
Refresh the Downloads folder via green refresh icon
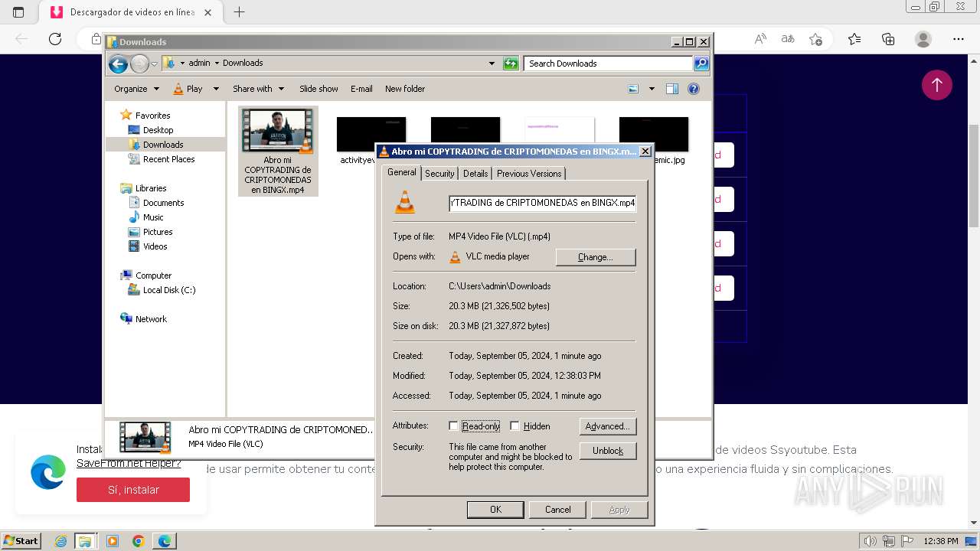(x=511, y=64)
